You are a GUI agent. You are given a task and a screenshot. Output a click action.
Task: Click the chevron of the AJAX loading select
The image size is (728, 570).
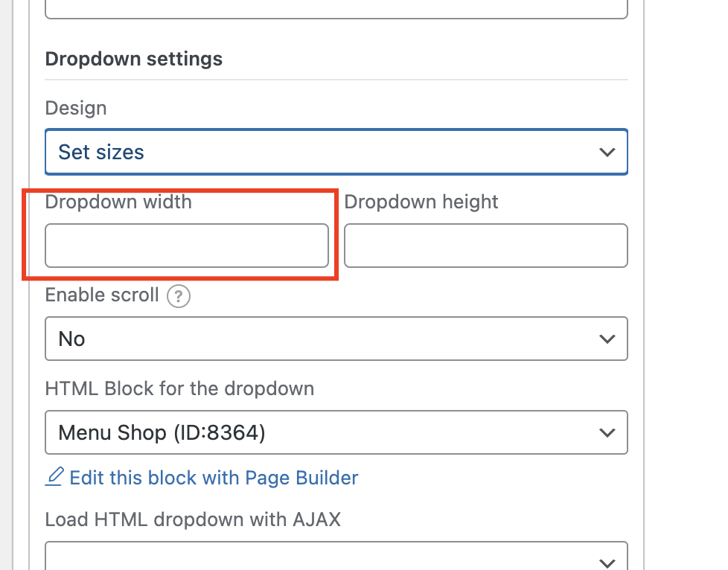[x=607, y=563]
